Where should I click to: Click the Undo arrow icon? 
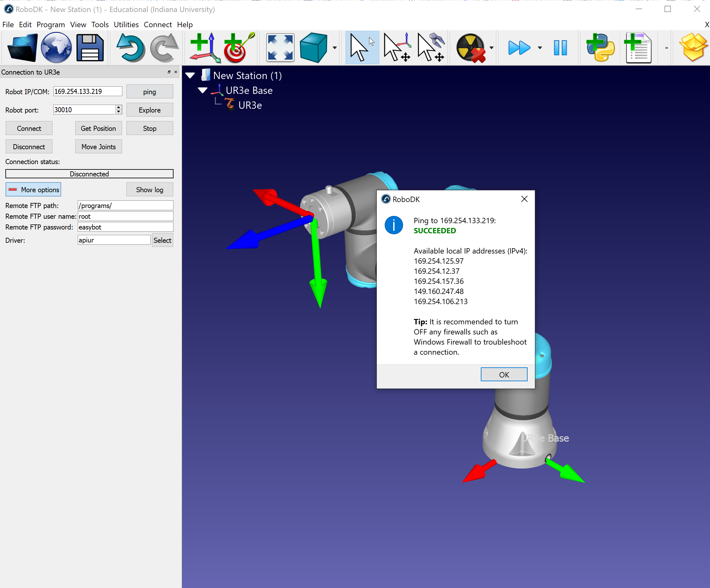pos(131,48)
